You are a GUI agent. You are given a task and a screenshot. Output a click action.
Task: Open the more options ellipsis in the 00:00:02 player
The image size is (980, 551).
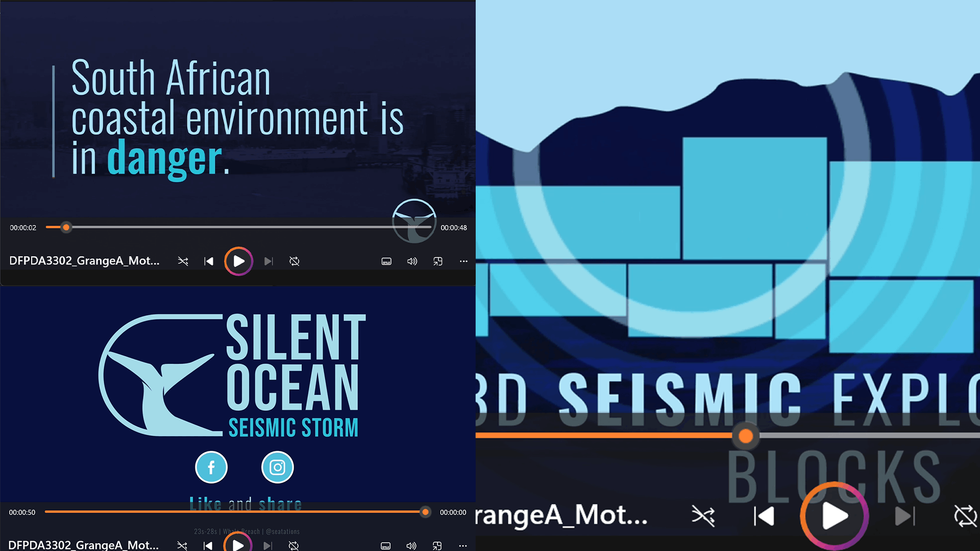pos(463,261)
